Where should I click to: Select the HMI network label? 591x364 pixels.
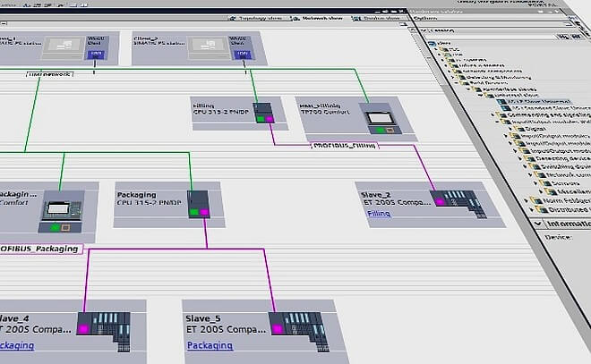click(x=50, y=74)
